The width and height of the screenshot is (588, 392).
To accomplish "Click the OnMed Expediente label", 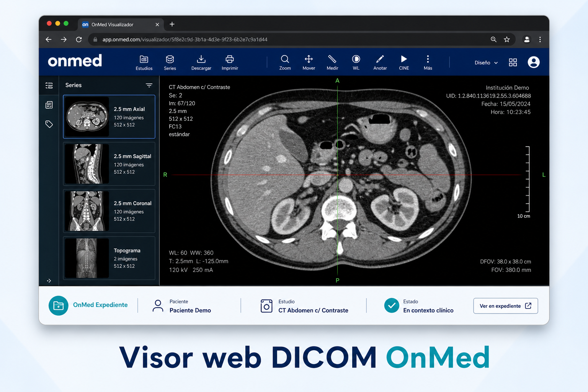I will click(100, 305).
